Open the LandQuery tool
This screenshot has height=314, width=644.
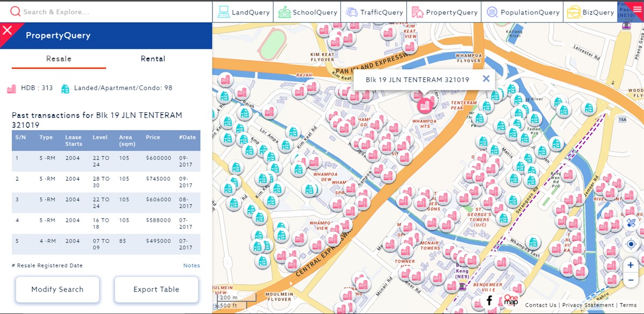(243, 12)
